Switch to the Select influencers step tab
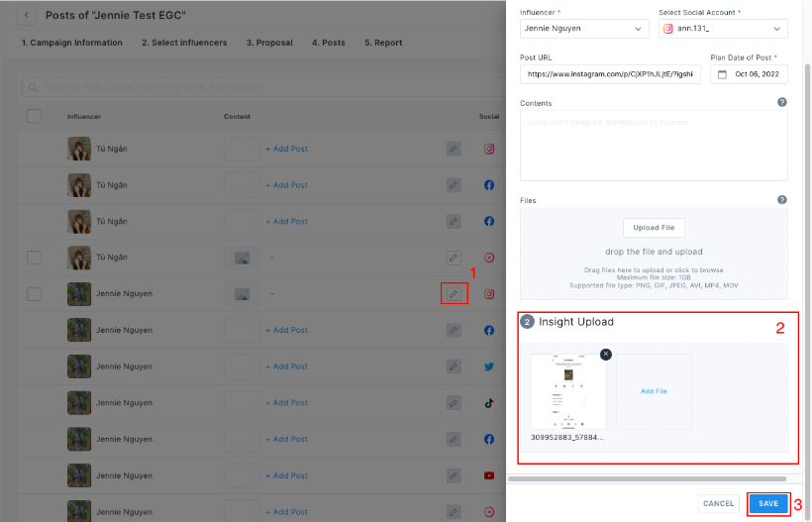Viewport: 812px width, 522px height. [183, 43]
